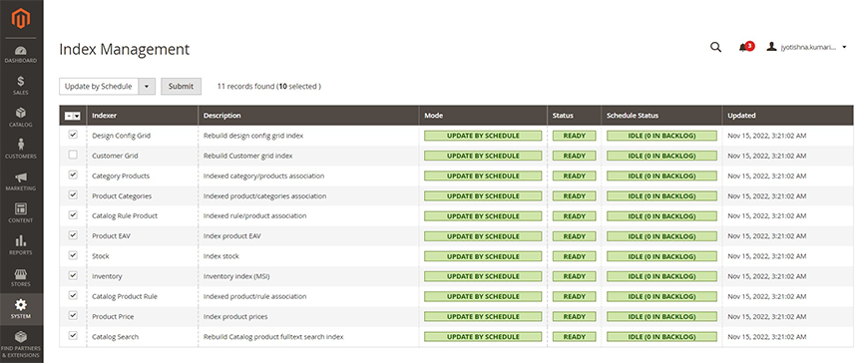
Task: Open the Stores sidebar menu
Action: pyautogui.click(x=21, y=278)
